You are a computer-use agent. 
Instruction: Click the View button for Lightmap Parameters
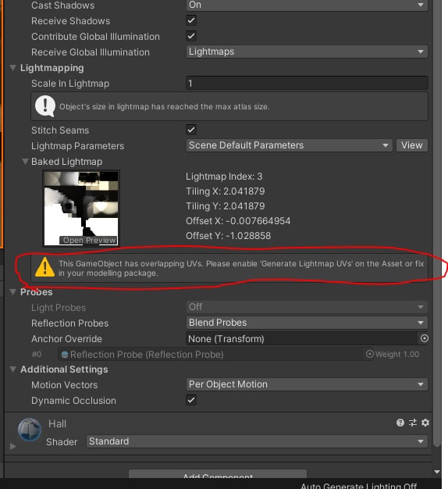click(x=412, y=145)
